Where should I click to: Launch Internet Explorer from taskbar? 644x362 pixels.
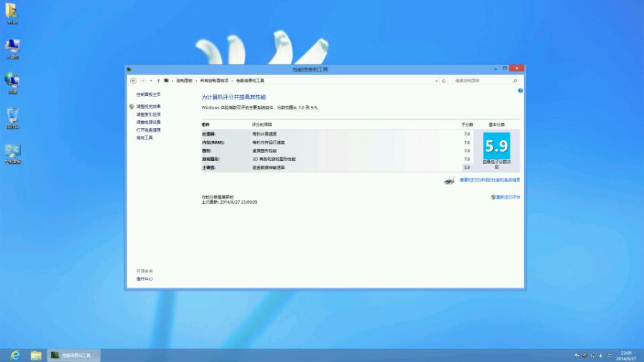click(x=15, y=355)
